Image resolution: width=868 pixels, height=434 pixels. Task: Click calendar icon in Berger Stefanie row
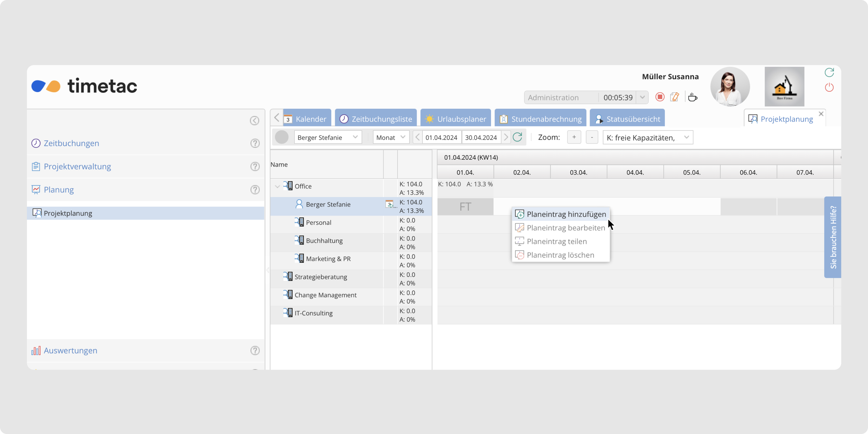pos(389,204)
